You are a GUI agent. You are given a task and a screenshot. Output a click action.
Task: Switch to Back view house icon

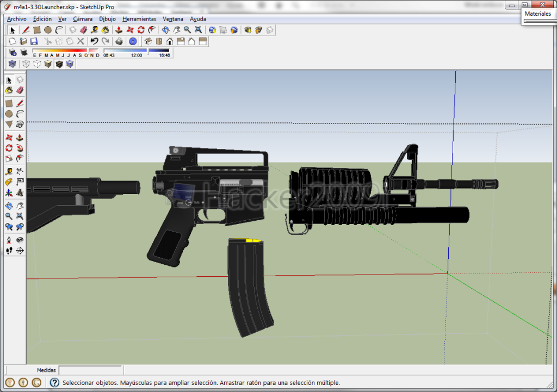pyautogui.click(x=192, y=41)
